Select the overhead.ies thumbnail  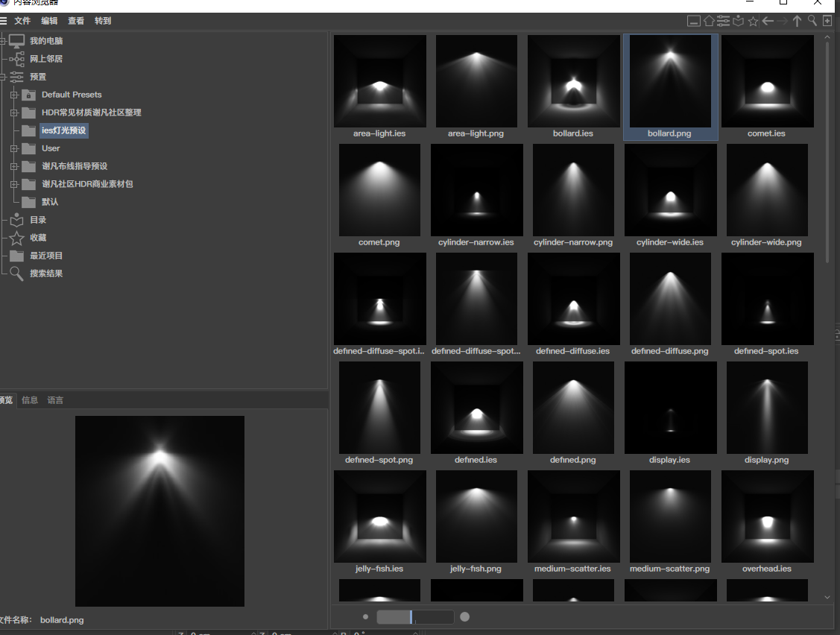(x=767, y=516)
